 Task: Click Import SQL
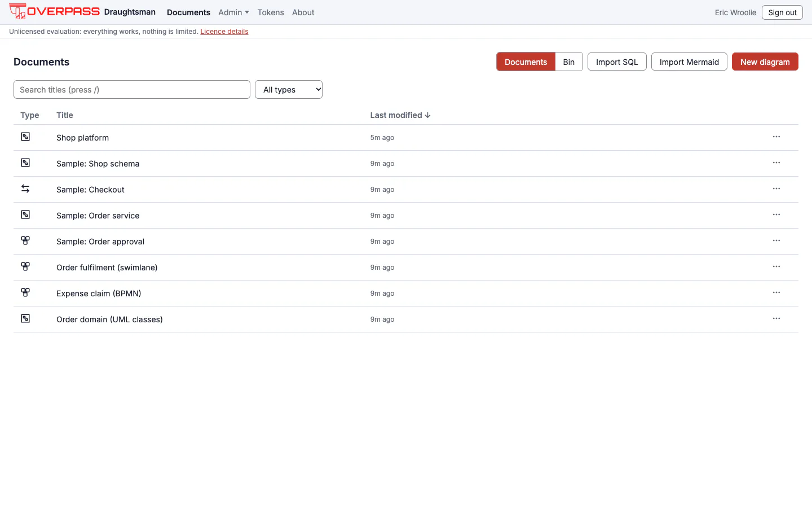click(x=617, y=62)
